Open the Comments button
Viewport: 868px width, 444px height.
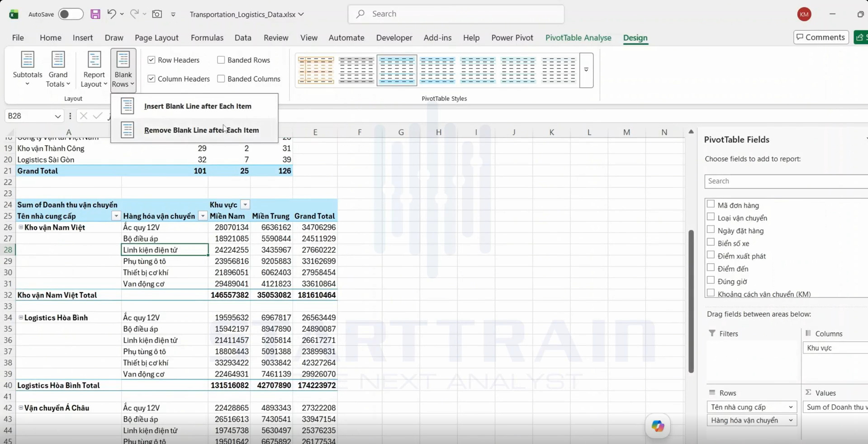point(821,37)
